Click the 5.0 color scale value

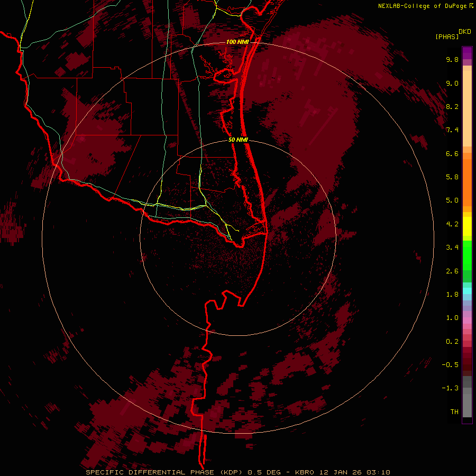tap(452, 200)
